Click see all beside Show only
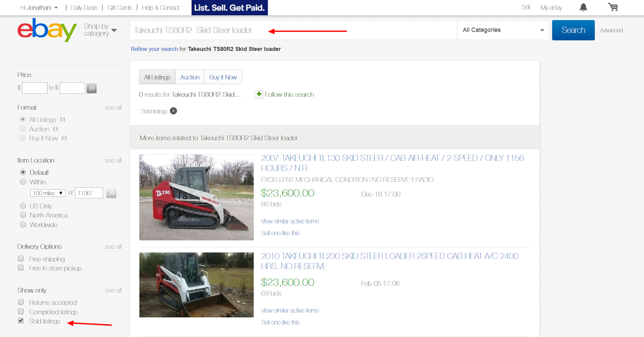The image size is (644, 337). [113, 290]
